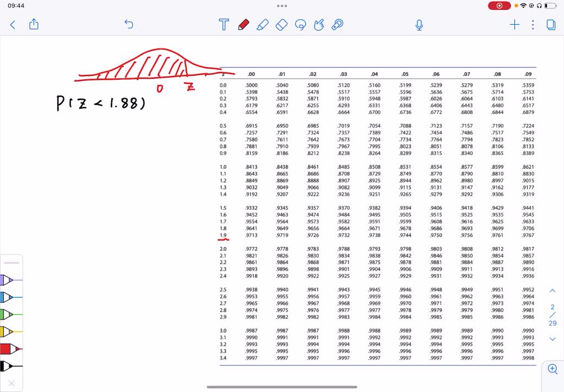This screenshot has height=392, width=564.
Task: Open the zoom magnifier tool
Action: click(x=553, y=369)
